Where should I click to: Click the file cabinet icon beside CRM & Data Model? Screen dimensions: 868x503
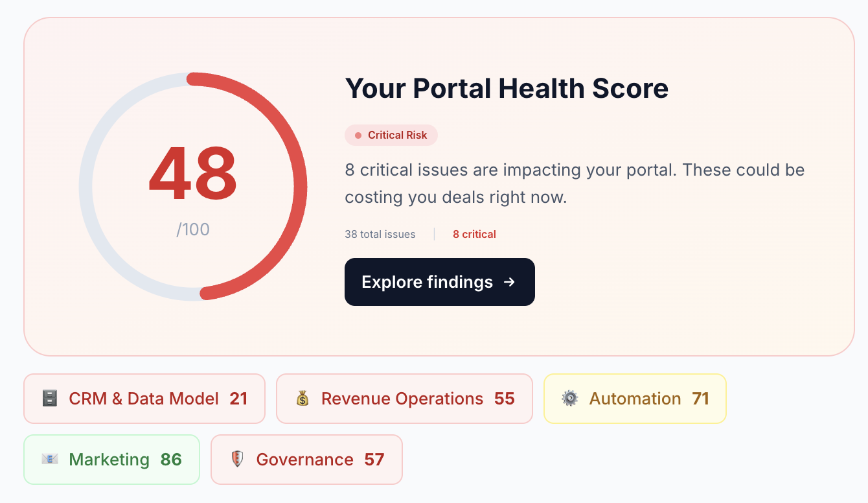[x=49, y=398]
